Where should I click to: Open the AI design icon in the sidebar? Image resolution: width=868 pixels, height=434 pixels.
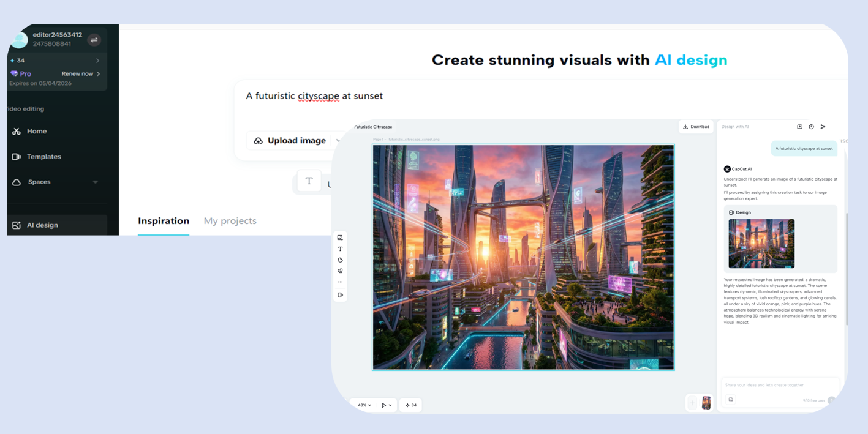coord(15,225)
